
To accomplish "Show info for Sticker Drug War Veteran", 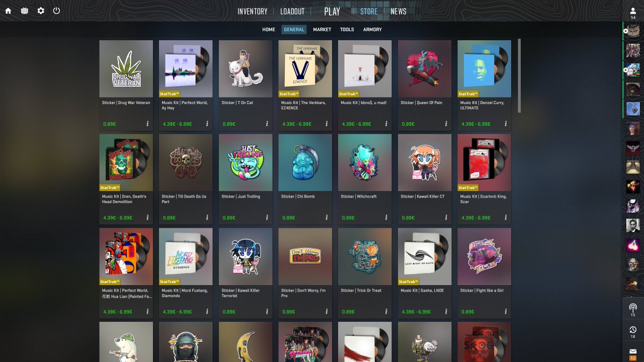I will 148,124.
